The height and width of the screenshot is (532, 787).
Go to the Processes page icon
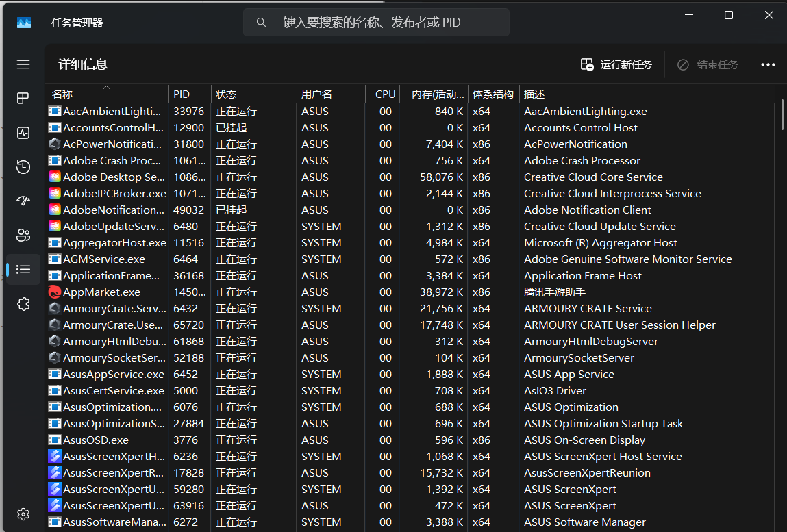click(23, 99)
